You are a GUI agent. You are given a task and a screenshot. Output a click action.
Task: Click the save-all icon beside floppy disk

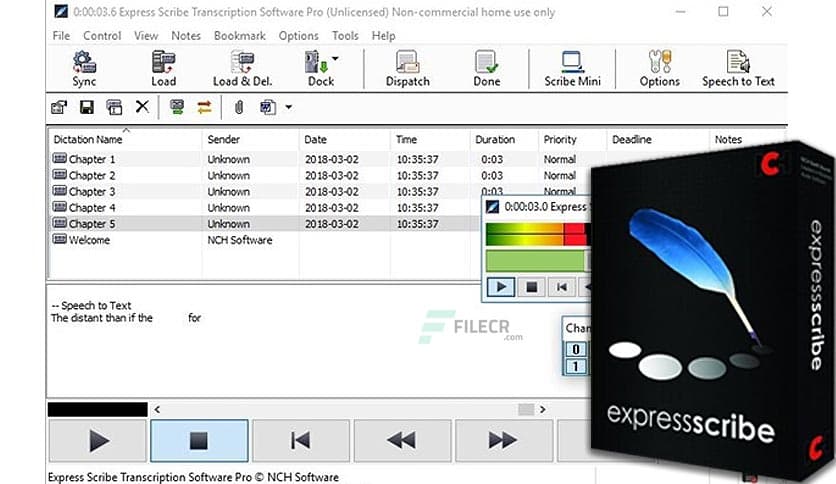coord(114,107)
